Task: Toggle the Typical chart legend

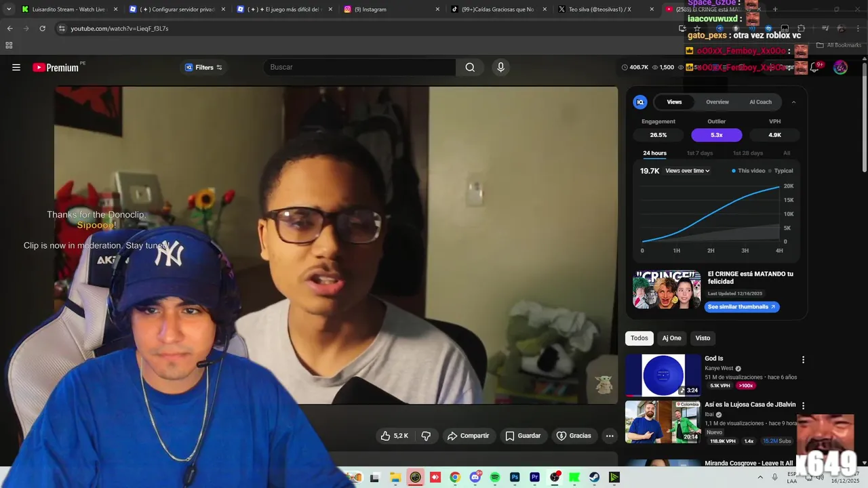Action: coord(781,171)
